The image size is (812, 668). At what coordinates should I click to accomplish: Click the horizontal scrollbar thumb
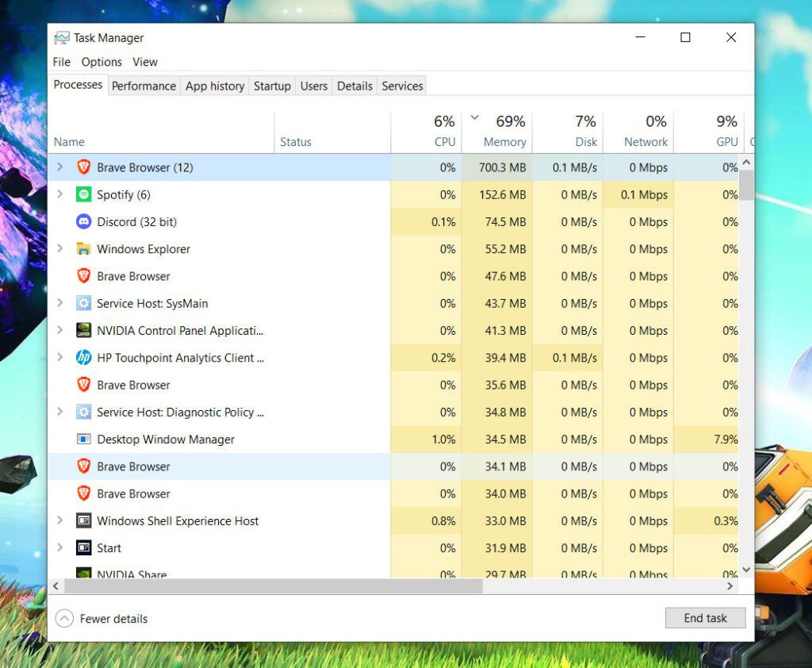pos(274,586)
